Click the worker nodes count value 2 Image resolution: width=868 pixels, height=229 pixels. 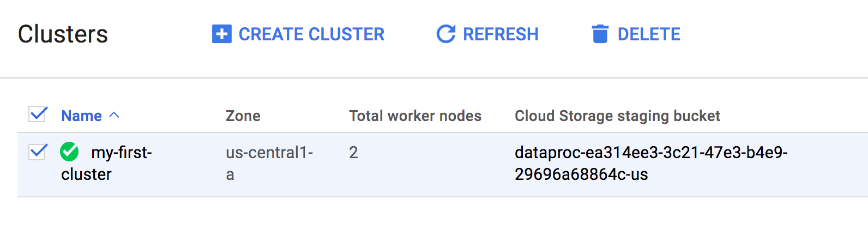tap(353, 153)
